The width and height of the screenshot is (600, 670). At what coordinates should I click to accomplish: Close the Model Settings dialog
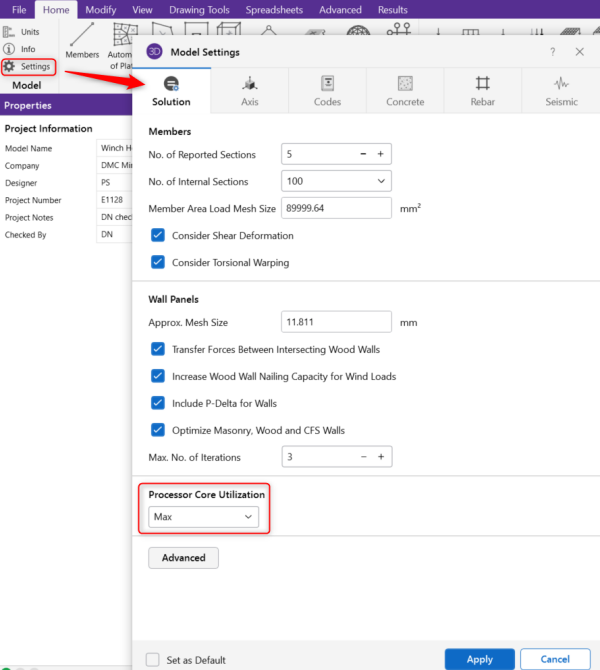(579, 52)
